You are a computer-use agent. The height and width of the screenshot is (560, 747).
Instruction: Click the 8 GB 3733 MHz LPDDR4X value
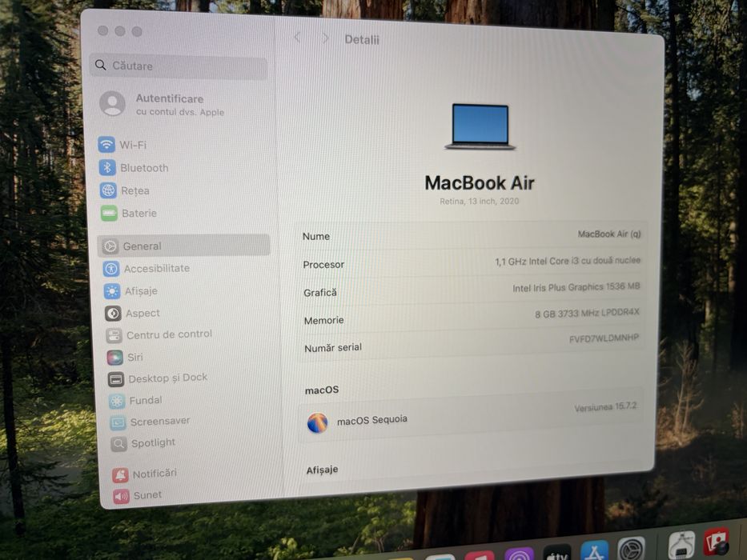click(x=587, y=314)
